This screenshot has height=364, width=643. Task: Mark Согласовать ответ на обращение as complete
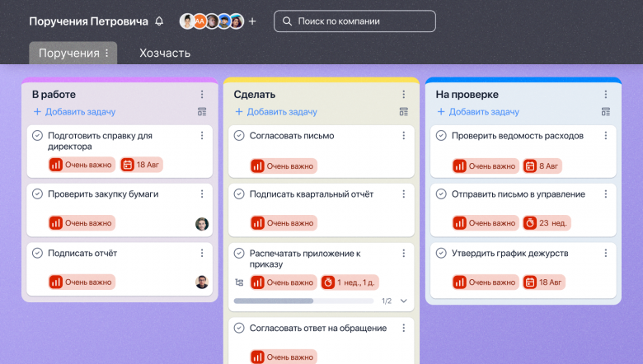[239, 328]
